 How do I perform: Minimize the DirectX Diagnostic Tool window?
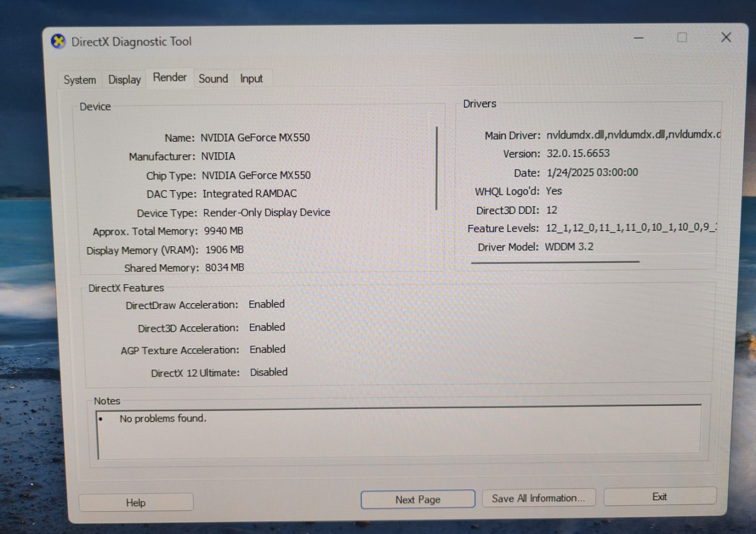click(x=639, y=38)
